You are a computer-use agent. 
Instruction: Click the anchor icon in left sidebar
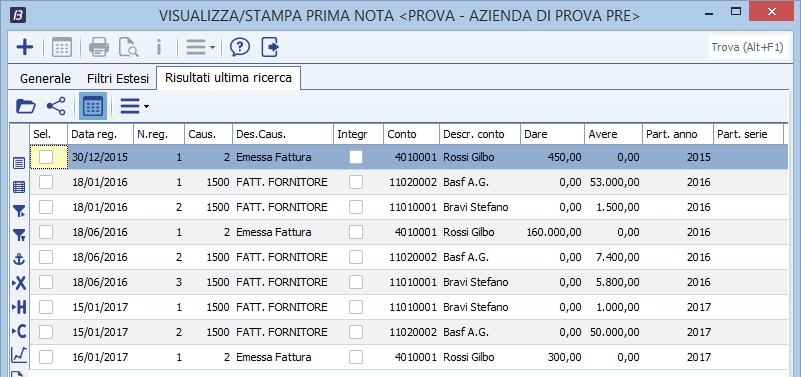coord(19,260)
